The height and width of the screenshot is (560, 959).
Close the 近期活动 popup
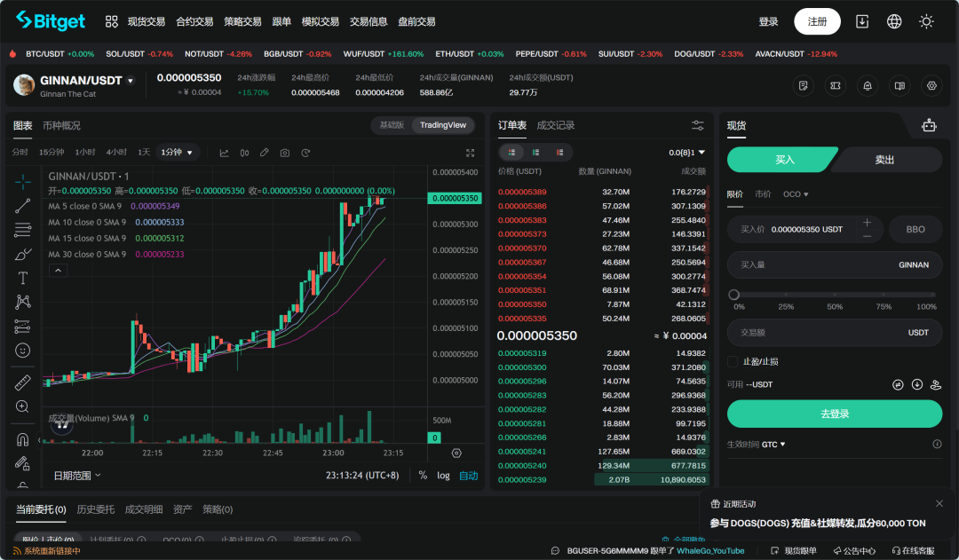(939, 504)
